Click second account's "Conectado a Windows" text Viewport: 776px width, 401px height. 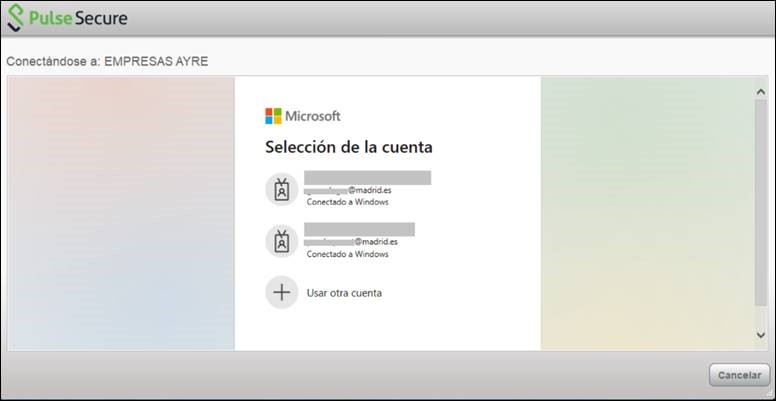(x=347, y=254)
